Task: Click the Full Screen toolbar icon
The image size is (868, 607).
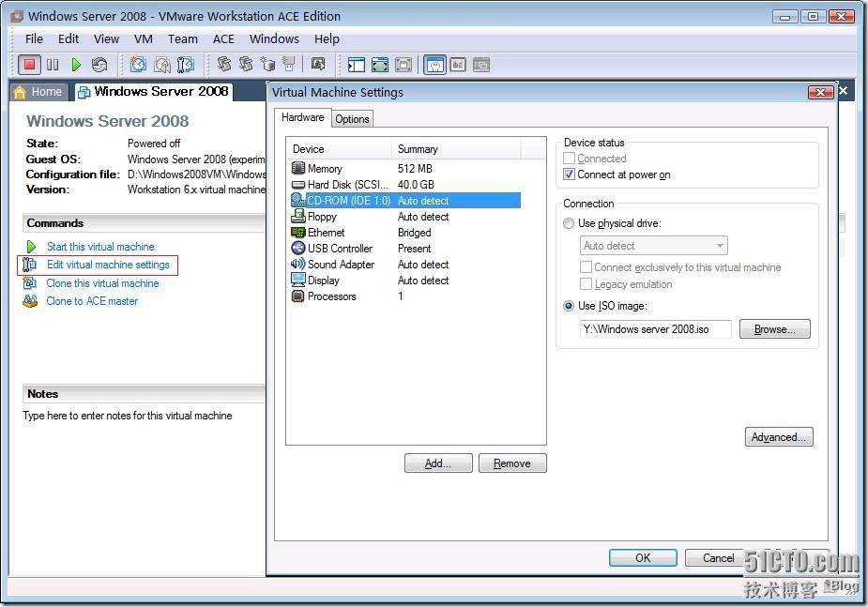Action: tap(404, 65)
